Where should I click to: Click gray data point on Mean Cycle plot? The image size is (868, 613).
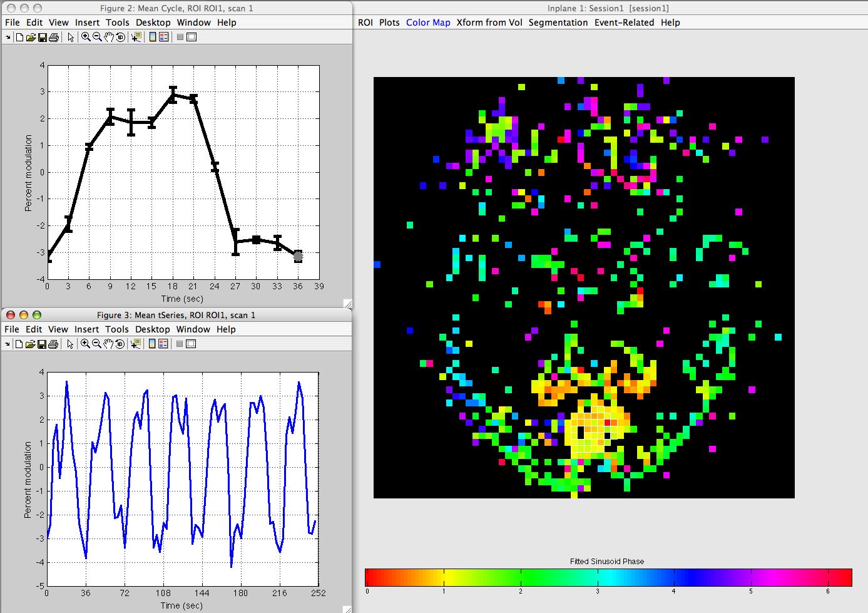[x=299, y=256]
